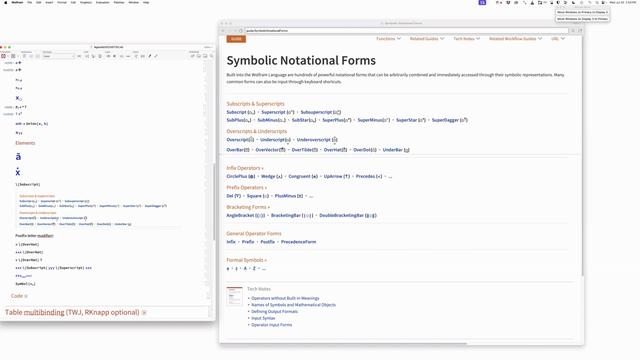
Task: Open the style dropdown in notebook toolbar
Action: click(59, 56)
